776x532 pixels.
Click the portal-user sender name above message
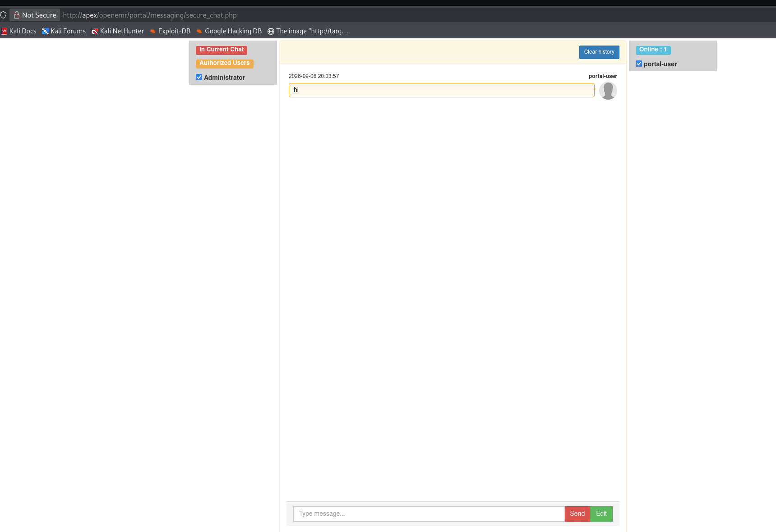(603, 76)
